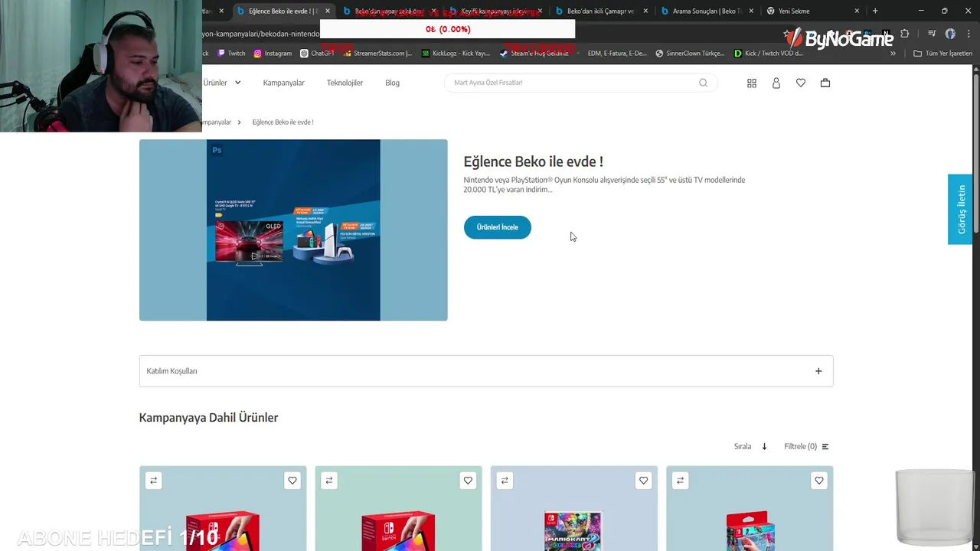The height and width of the screenshot is (551, 980).
Task: Open Teknolojiler menu item
Action: 345,83
